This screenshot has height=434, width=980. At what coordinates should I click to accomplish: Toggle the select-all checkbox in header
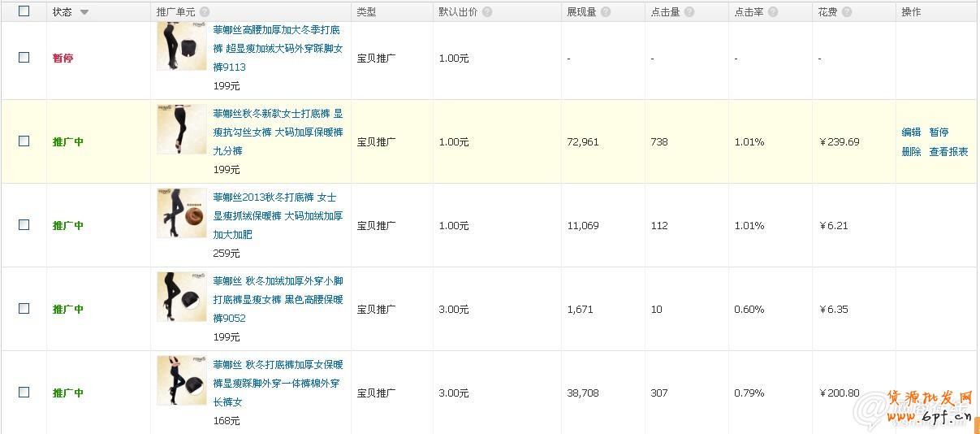[x=24, y=11]
